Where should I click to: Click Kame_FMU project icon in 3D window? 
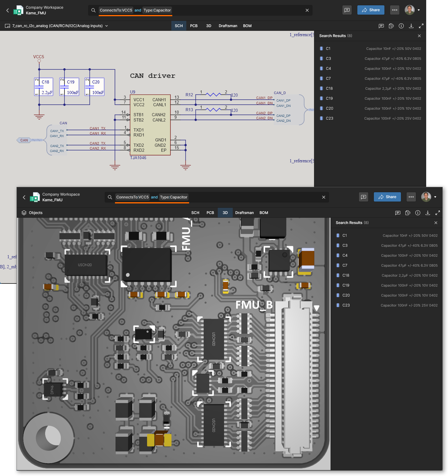point(35,197)
